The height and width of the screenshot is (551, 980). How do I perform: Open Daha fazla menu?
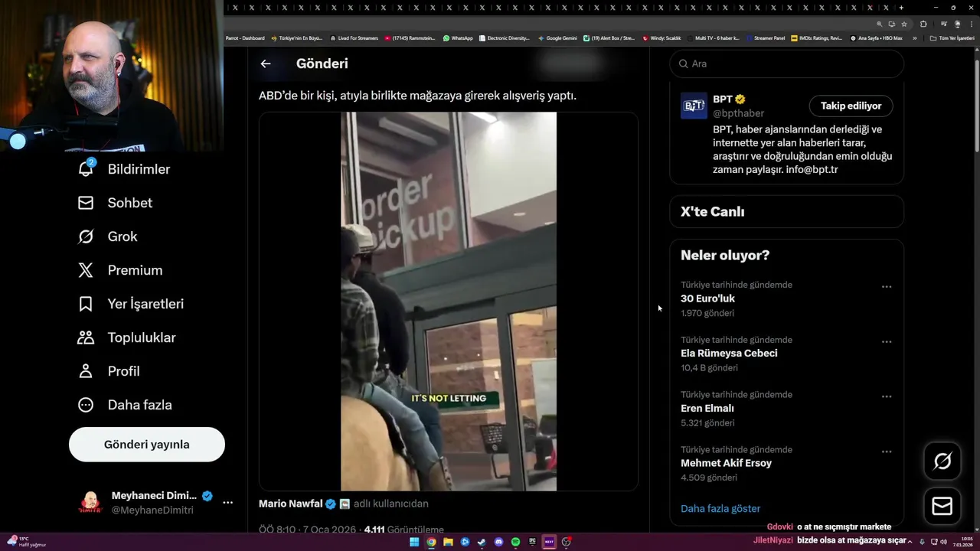tap(124, 405)
